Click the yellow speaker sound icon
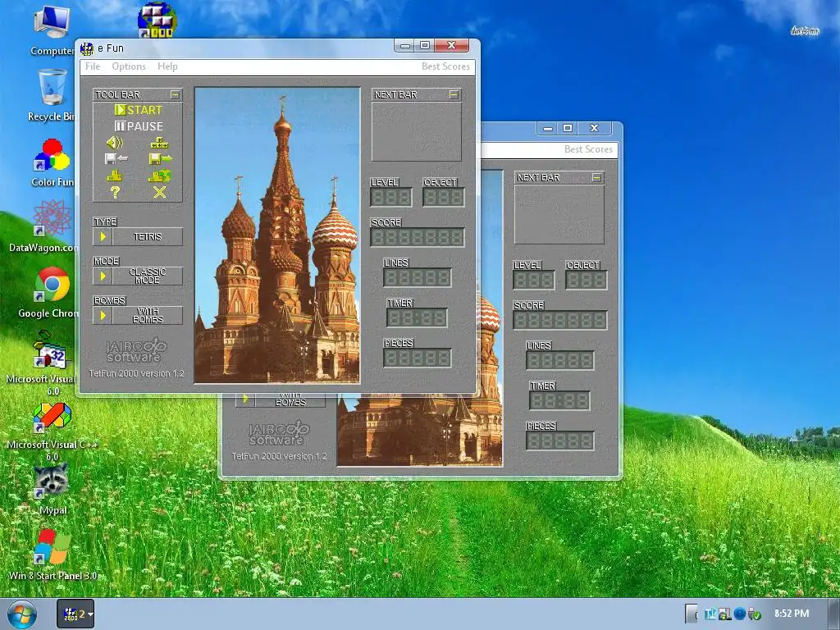The width and height of the screenshot is (840, 630). 115,143
